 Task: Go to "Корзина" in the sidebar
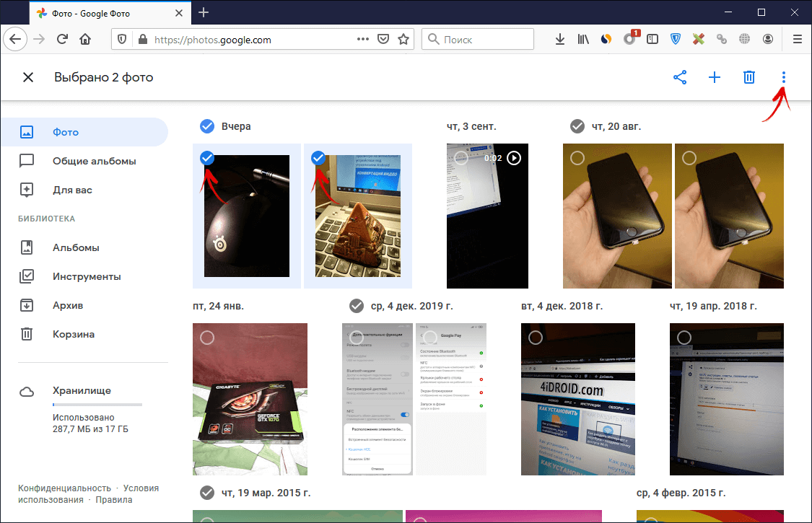coord(73,334)
